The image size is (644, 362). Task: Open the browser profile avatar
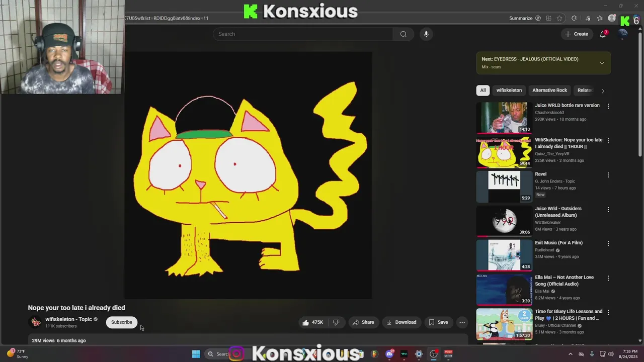(612, 18)
